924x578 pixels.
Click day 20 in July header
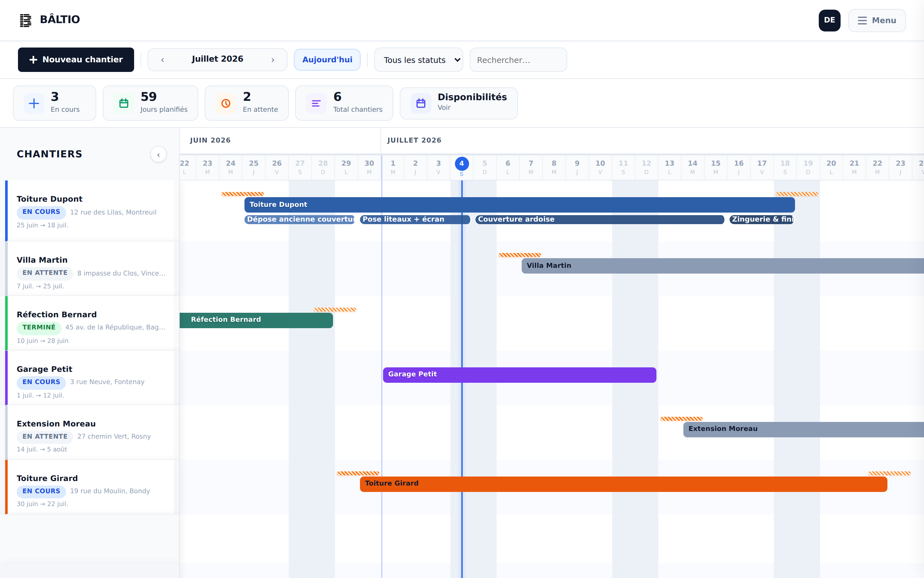pos(831,167)
